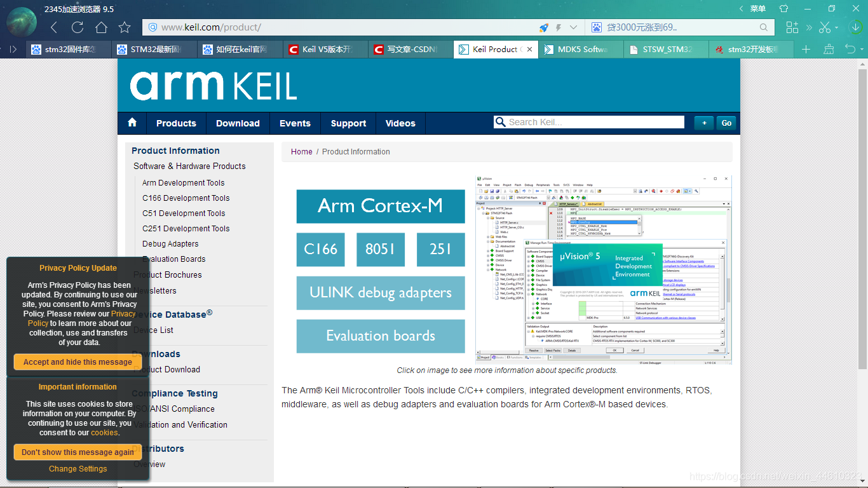Click the Arm Cortex-M product tile

pos(381,206)
